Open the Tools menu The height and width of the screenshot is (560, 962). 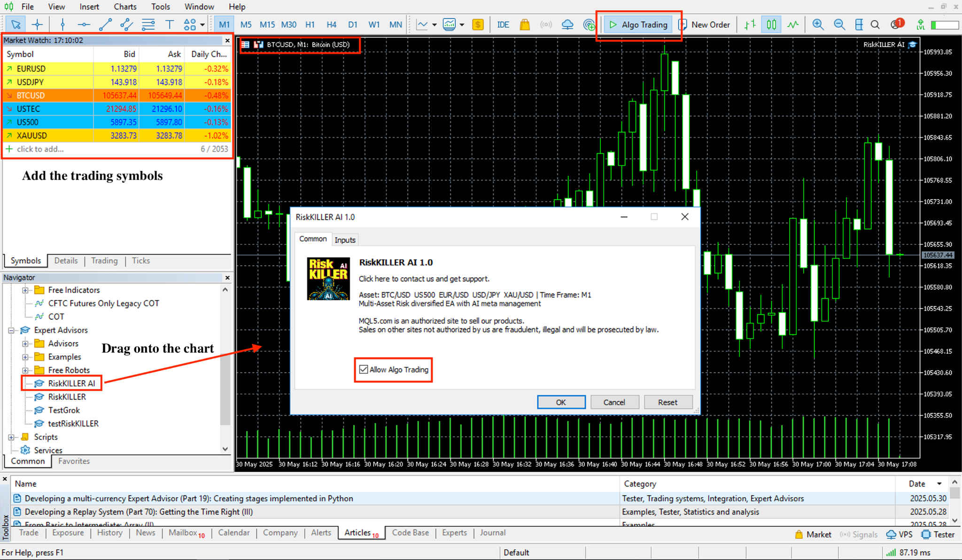point(161,7)
